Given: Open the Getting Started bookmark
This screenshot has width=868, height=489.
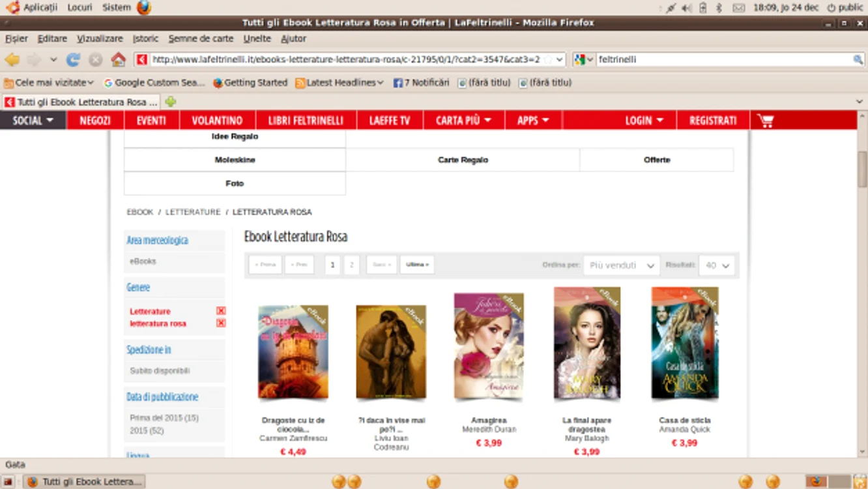Looking at the screenshot, I should pos(250,83).
